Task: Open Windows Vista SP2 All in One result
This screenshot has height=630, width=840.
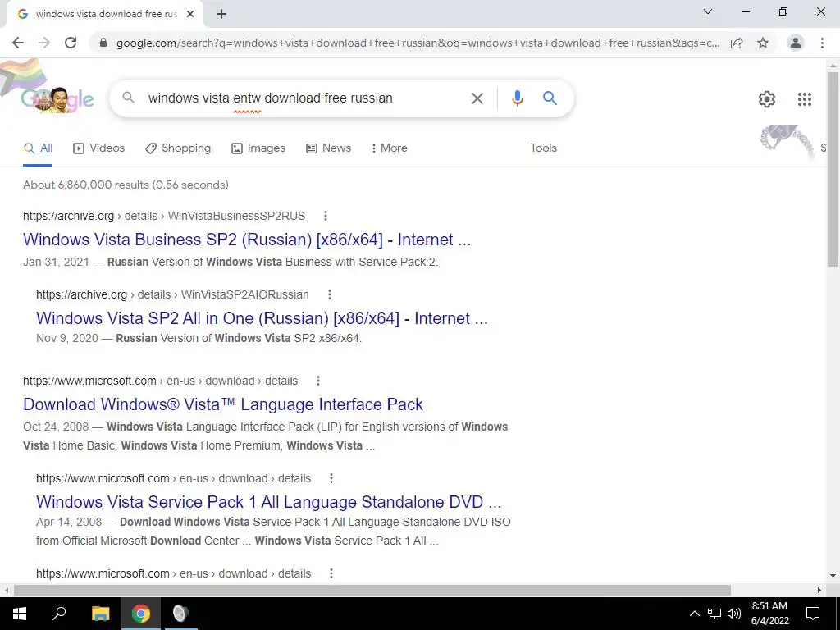Action: pyautogui.click(x=262, y=318)
